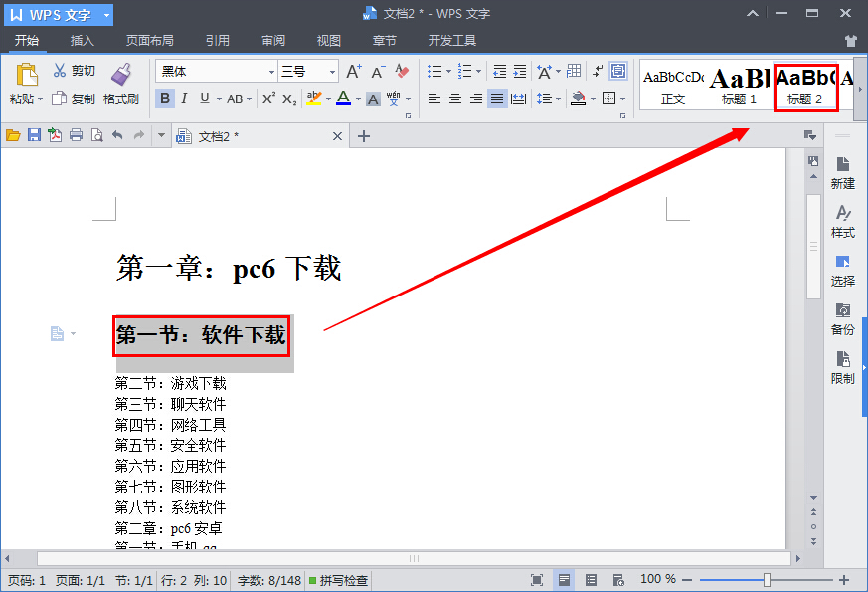Click the Cut (剪切) scissors icon
Image resolution: width=868 pixels, height=592 pixels.
60,71
